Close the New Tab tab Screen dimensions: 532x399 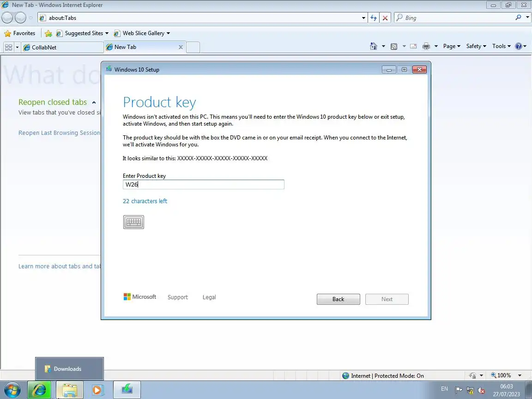click(x=181, y=47)
